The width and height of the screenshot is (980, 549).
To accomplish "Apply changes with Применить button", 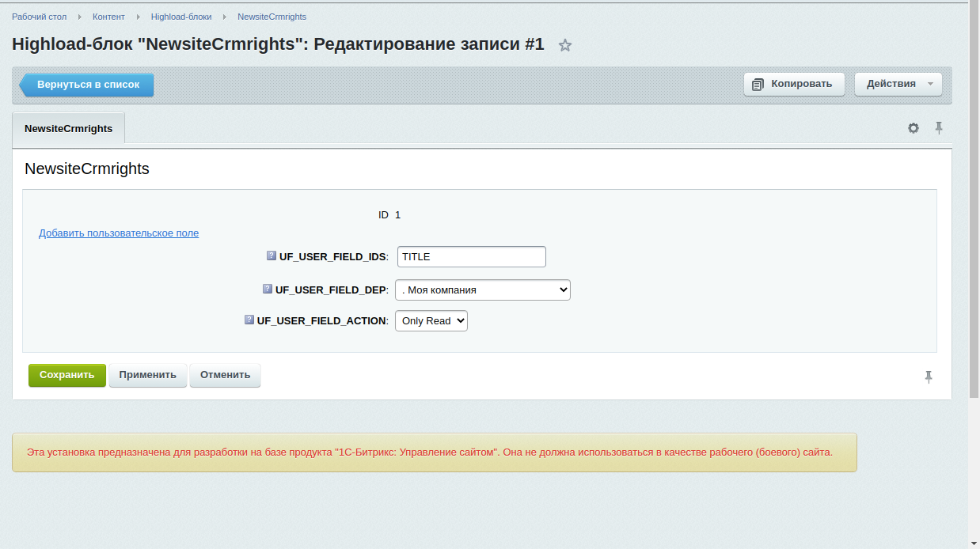I will point(148,375).
